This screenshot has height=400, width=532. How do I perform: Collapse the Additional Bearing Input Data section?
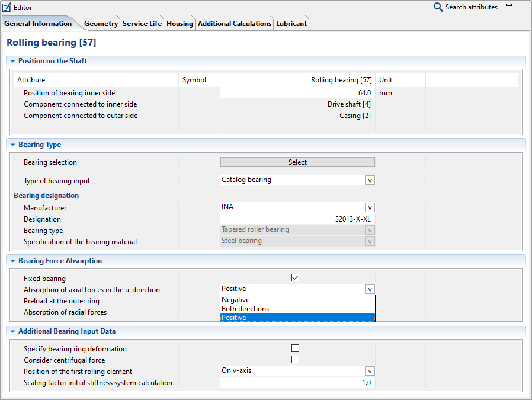(12, 331)
